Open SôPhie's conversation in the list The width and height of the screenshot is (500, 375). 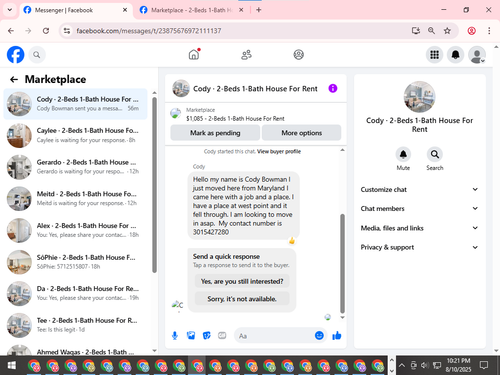75,262
